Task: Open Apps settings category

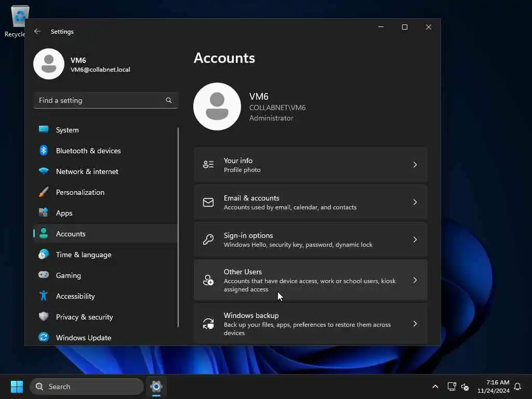Action: [x=105, y=212]
